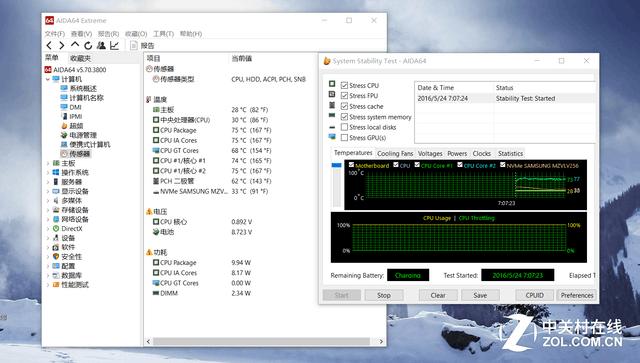Select the DirectX item in tree
The image size is (640, 363).
[x=71, y=229]
